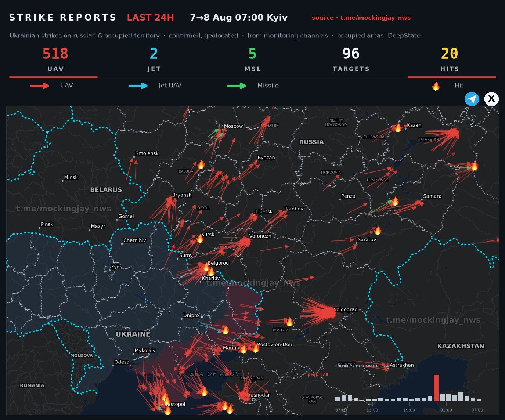Click the Sumy city label
The height and width of the screenshot is (420, 505).
[x=186, y=256]
